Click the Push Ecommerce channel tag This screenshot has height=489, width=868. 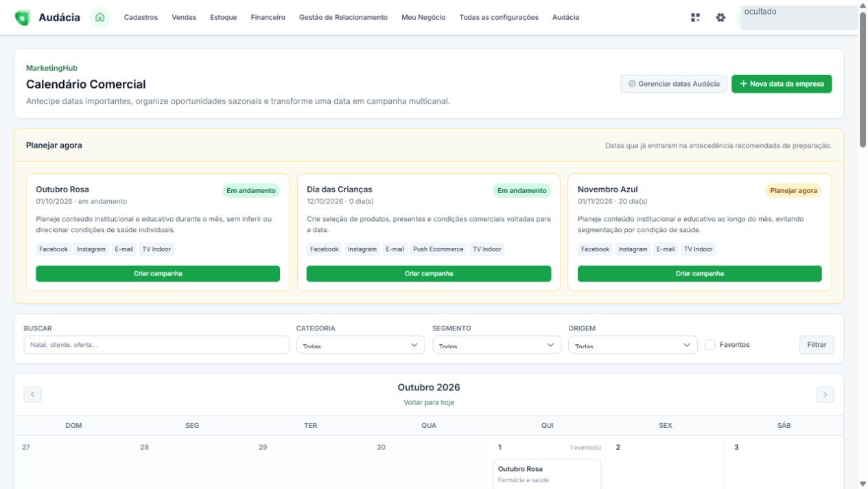(438, 249)
